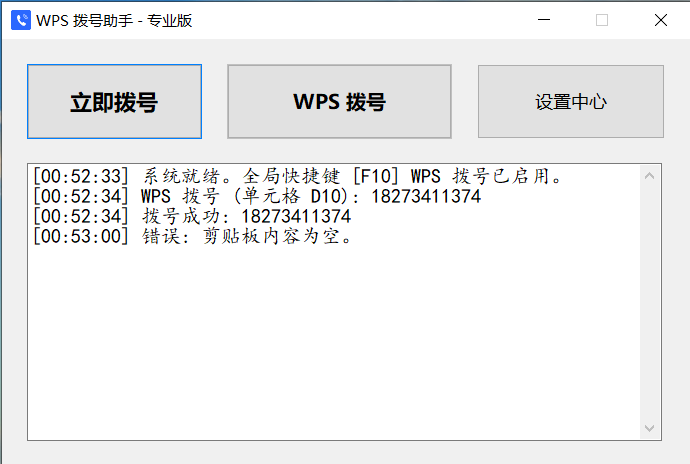Close the WPS 拨号助手 window

click(661, 20)
